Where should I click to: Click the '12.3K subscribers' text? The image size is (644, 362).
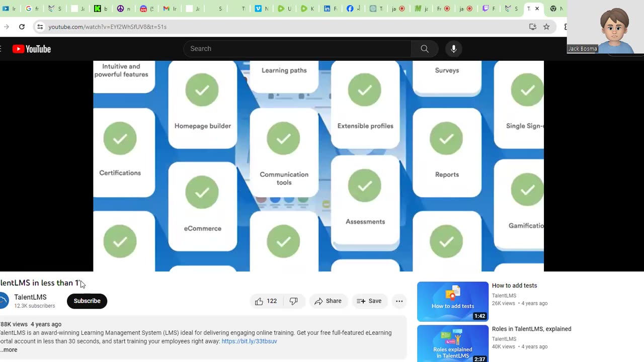(34, 306)
